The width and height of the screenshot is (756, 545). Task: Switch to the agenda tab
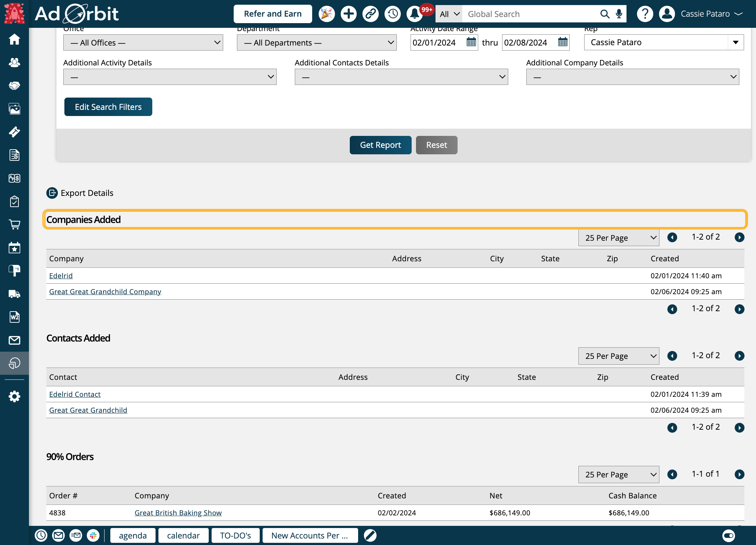coord(133,535)
